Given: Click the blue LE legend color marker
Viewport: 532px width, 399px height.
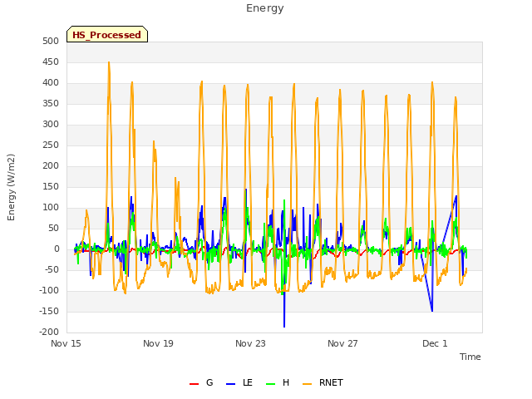Looking at the screenshot, I should [230, 384].
